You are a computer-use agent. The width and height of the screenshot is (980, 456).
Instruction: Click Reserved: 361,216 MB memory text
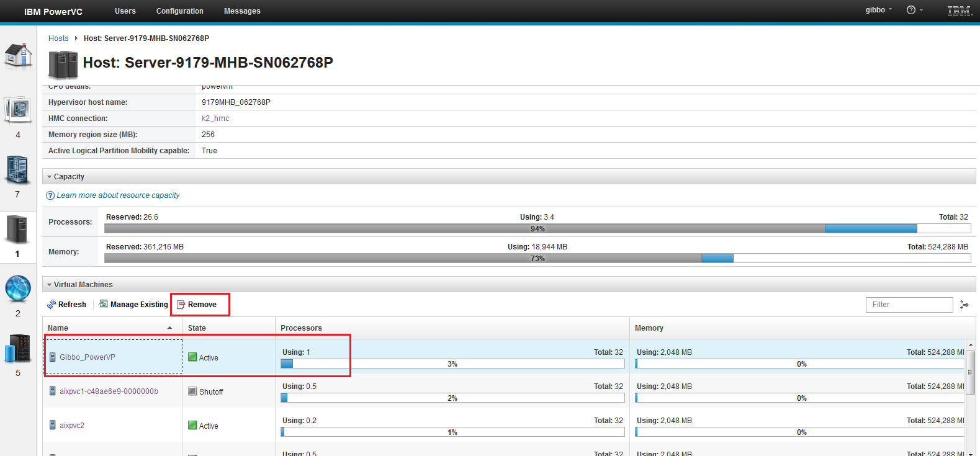(x=145, y=247)
